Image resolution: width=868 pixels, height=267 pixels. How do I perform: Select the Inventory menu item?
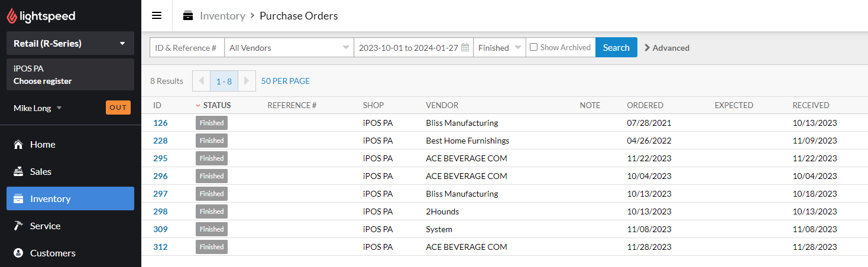coord(70,199)
